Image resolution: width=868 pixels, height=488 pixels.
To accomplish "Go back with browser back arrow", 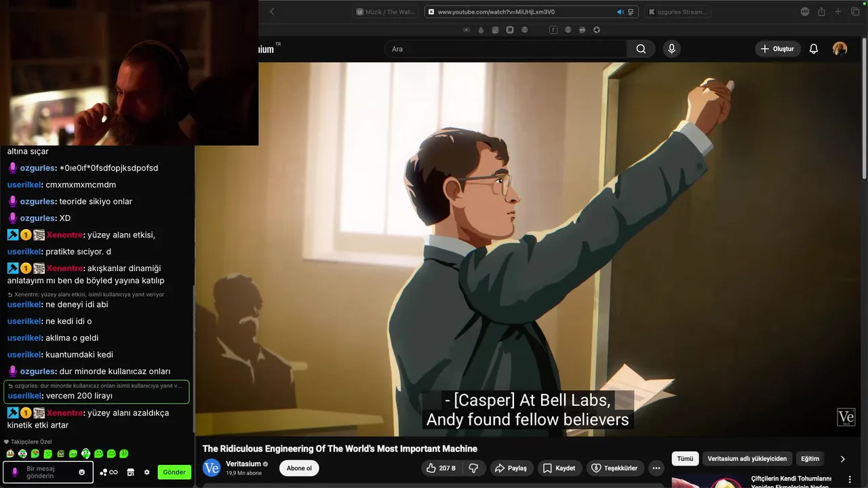I will (272, 12).
